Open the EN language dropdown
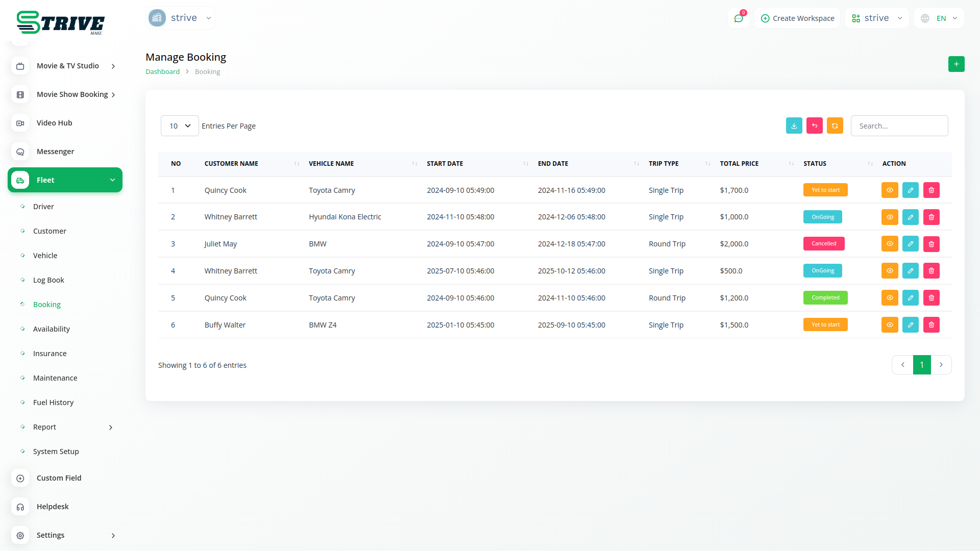980x551 pixels. 940,18
